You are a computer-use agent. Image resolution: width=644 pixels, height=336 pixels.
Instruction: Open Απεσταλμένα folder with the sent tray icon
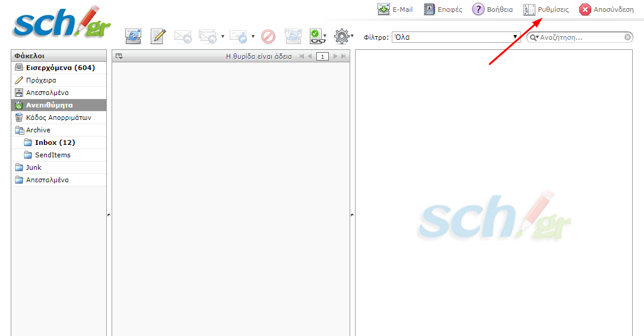click(x=59, y=93)
